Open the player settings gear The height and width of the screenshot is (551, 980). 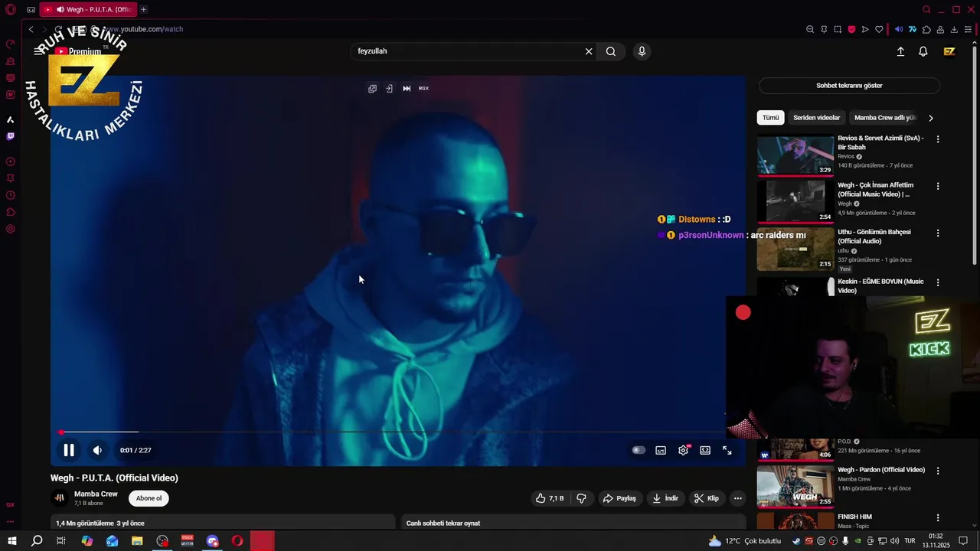pos(683,450)
